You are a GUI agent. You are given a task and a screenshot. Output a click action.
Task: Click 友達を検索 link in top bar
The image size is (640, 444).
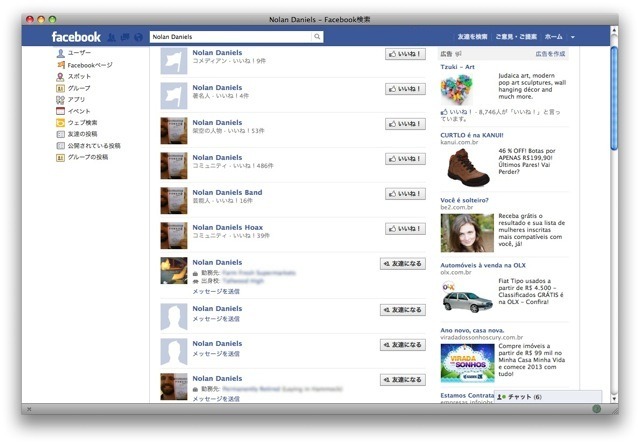[472, 37]
